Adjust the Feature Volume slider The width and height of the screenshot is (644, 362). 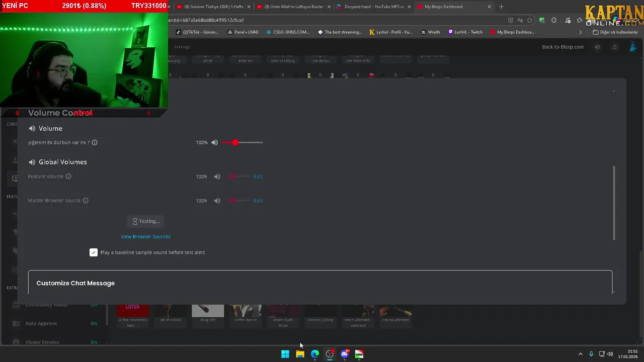pyautogui.click(x=237, y=176)
